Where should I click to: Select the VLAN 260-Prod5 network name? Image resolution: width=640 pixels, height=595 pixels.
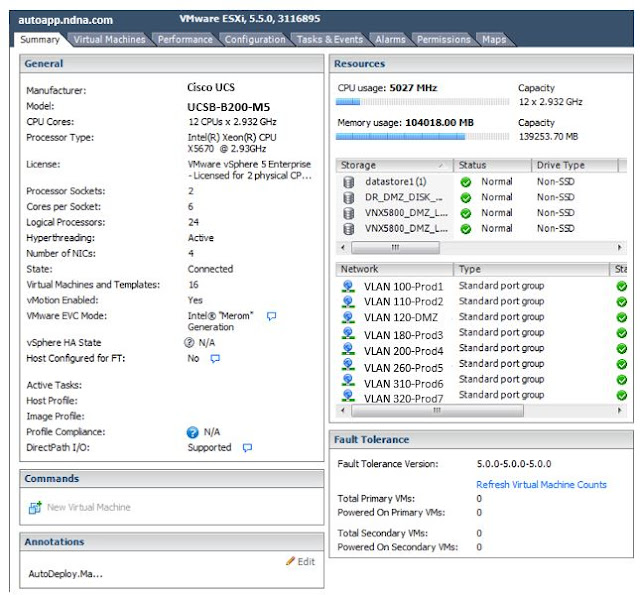click(x=403, y=368)
